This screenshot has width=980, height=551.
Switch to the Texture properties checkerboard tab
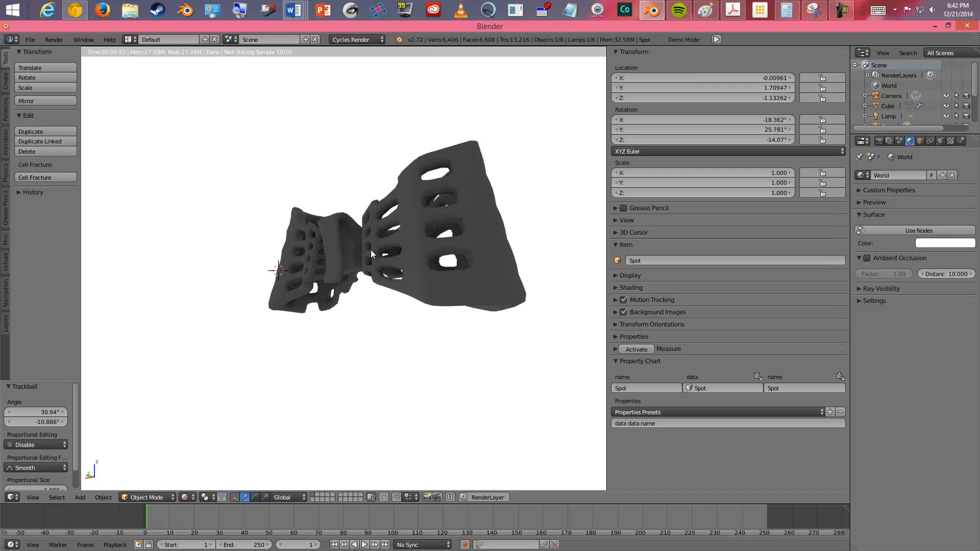pyautogui.click(x=950, y=141)
